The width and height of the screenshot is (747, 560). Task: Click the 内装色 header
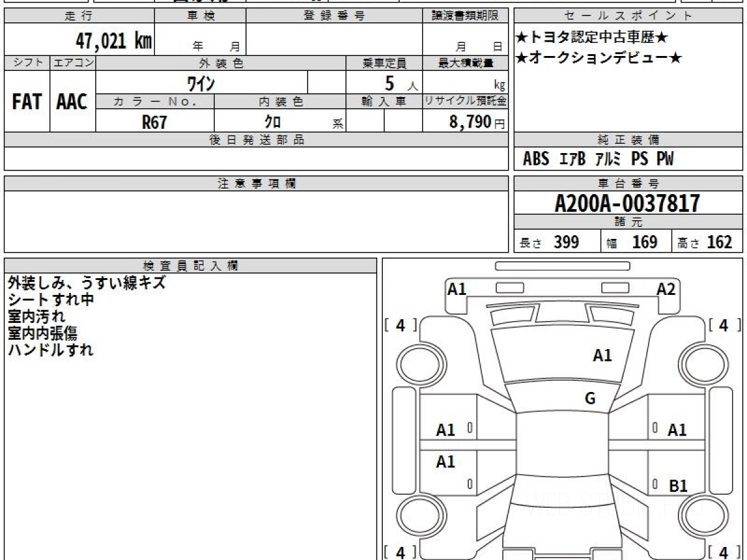point(280,101)
